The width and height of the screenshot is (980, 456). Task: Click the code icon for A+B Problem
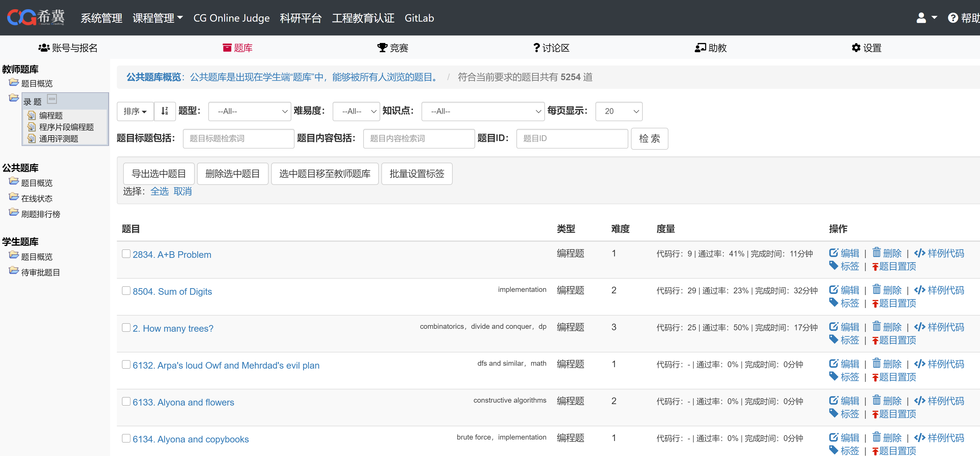(919, 253)
